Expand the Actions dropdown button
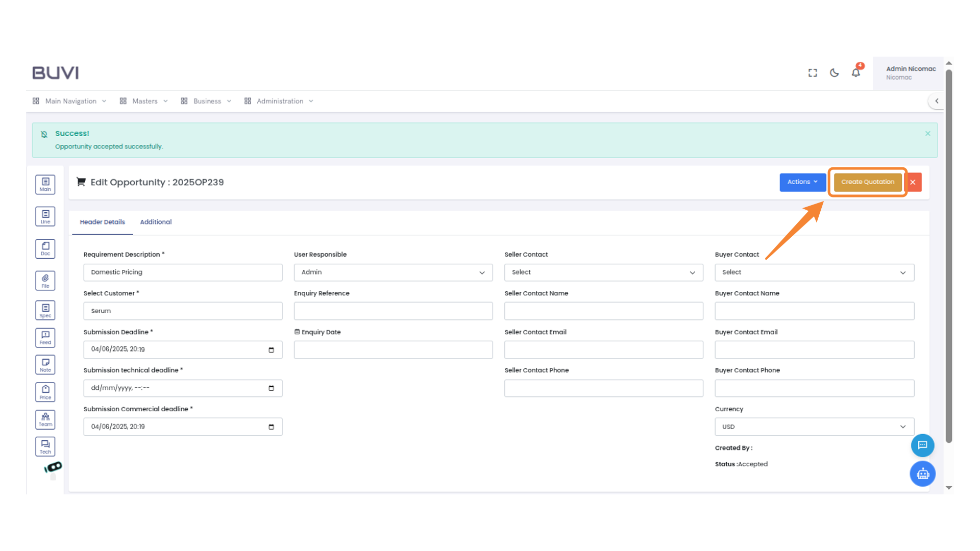This screenshot has width=980, height=551. [x=802, y=182]
